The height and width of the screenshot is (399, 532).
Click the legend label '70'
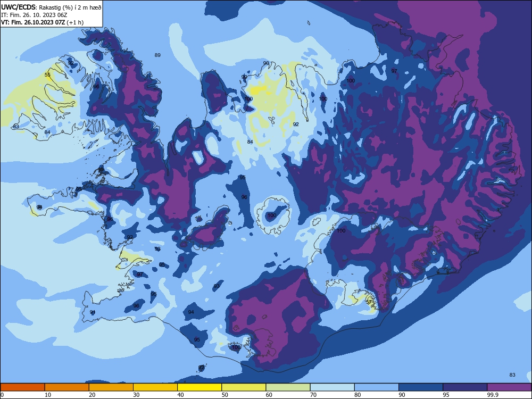[313, 395]
